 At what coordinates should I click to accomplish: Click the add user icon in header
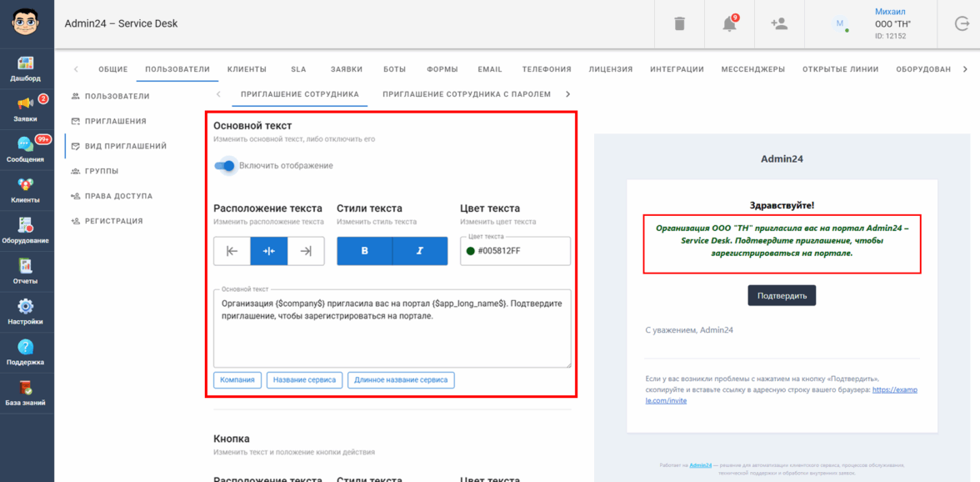pyautogui.click(x=779, y=24)
